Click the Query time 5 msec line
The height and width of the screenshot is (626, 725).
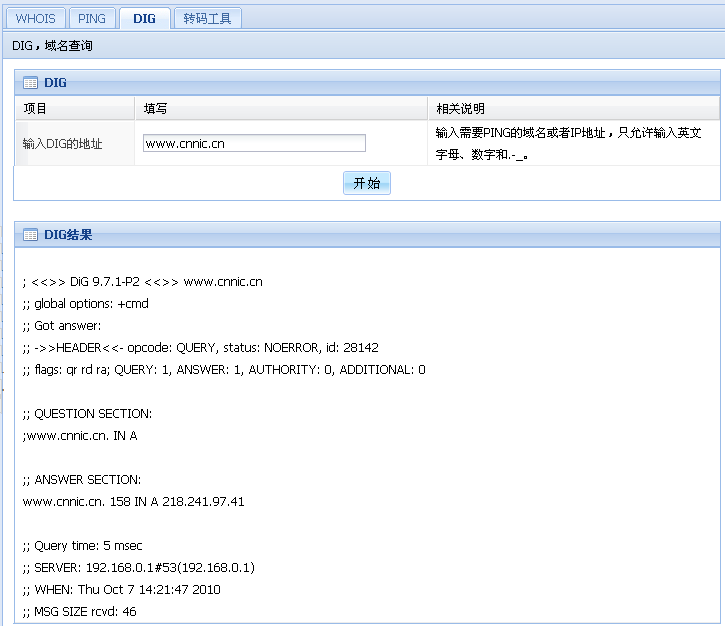[x=82, y=545]
